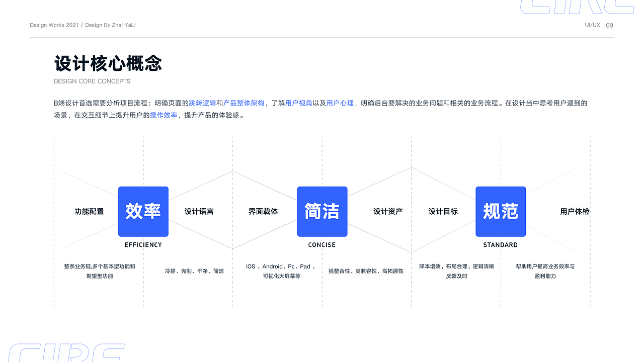This screenshot has width=644, height=362.
Task: Click the description 帮助用户提高业务效率与盈利能力
Action: (545, 271)
